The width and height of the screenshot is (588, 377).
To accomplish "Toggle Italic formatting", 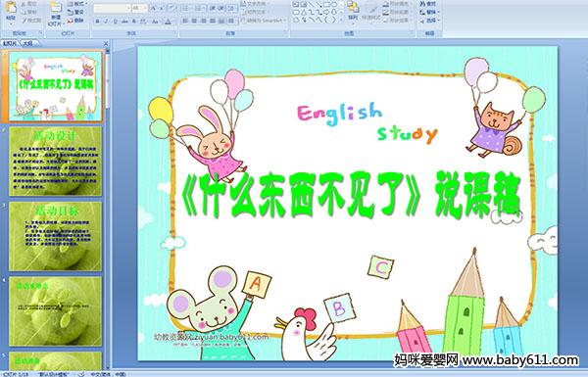I will [x=106, y=22].
